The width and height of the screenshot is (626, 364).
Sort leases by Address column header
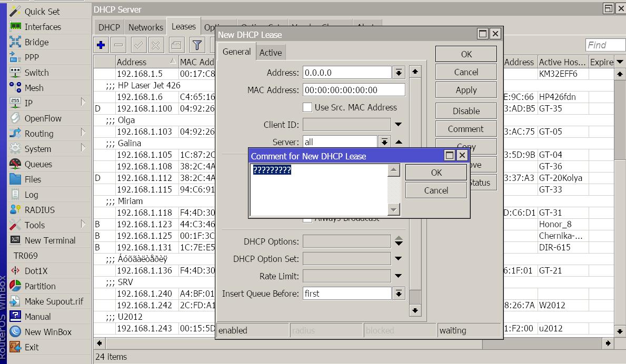click(146, 62)
